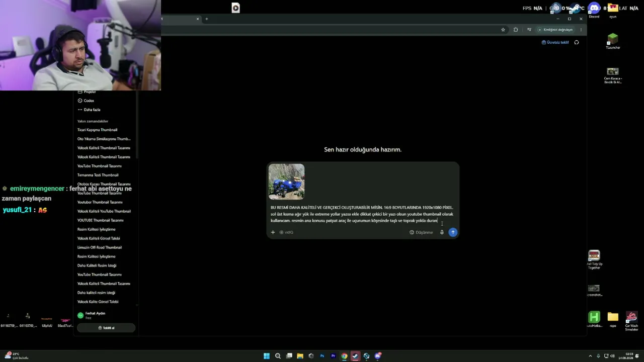Open the 'Youtuber Thumbnail Tasarımı' chat
The width and height of the screenshot is (644, 362).
point(100,202)
